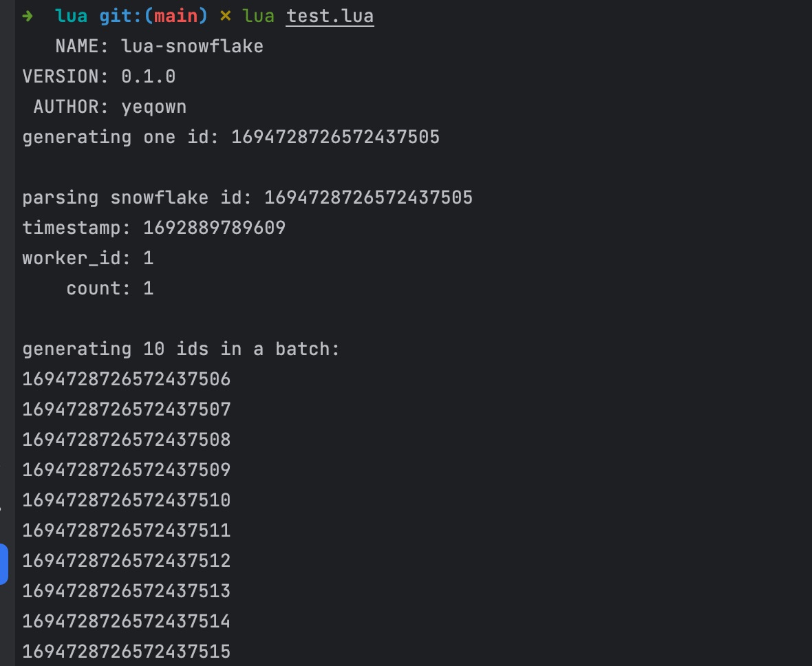Click the batch id ending in 7506

point(127,379)
